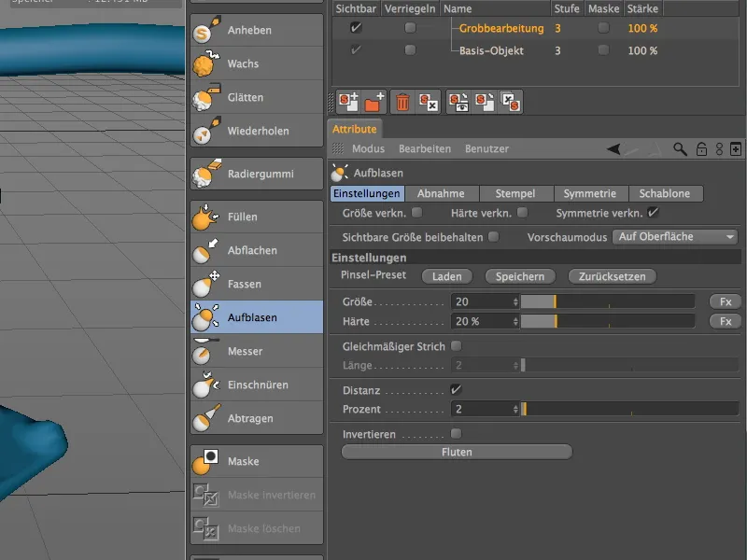Click the Fx button for Größe
Image resolution: width=747 pixels, height=560 pixels.
726,301
